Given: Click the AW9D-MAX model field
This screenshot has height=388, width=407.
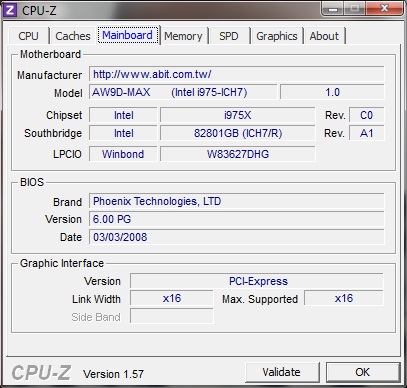Looking at the screenshot, I should 183,92.
